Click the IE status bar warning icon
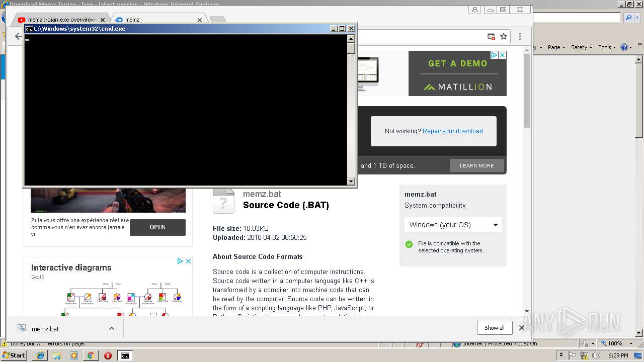Screen dimensions: 644x362 (x=5, y=344)
